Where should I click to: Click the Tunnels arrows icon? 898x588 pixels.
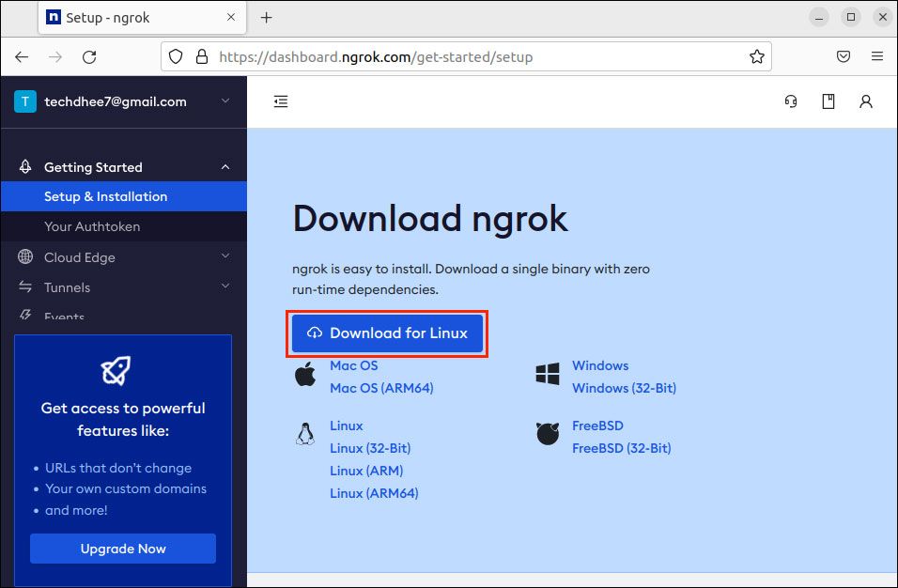(25, 286)
